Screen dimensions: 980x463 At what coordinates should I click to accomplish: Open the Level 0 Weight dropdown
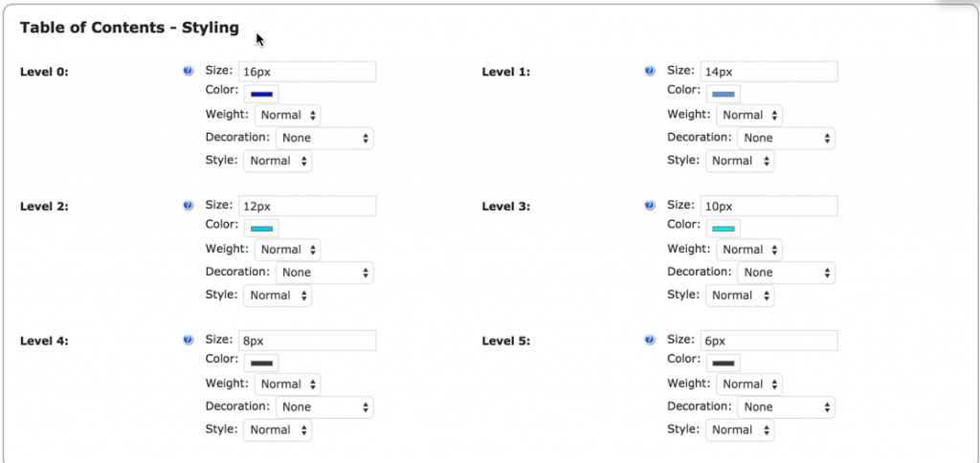click(287, 115)
